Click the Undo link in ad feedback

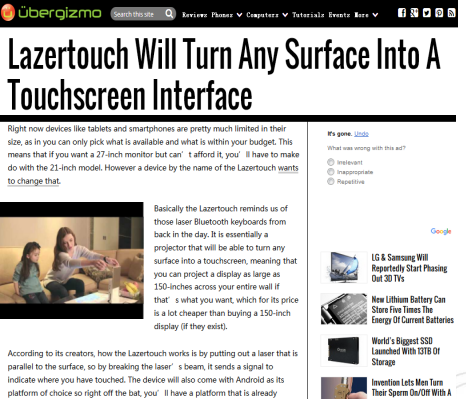(361, 134)
